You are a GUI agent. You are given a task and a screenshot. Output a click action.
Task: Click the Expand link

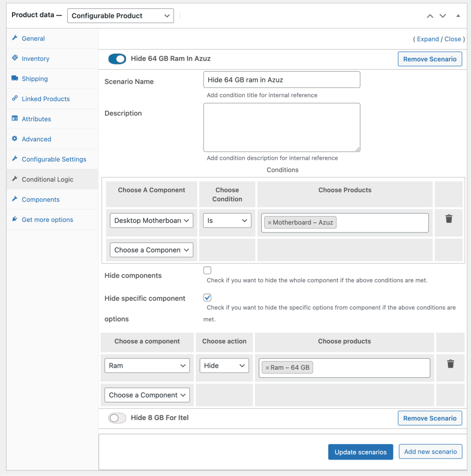coord(428,39)
